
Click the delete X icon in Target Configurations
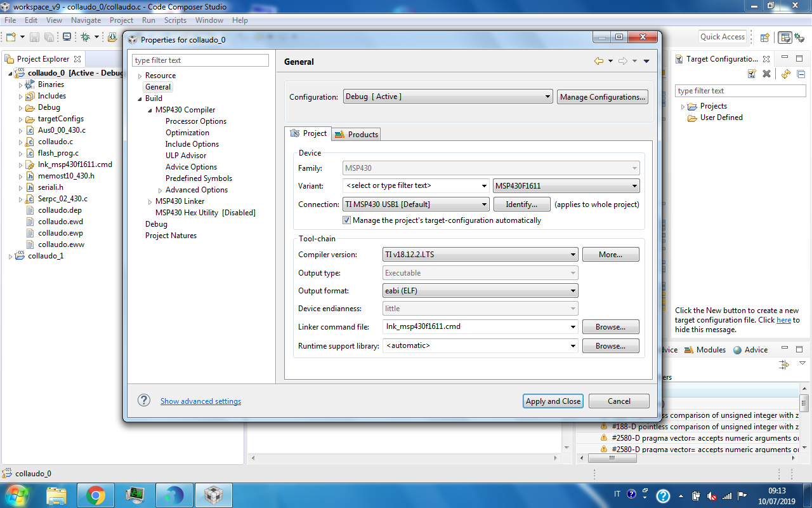(x=766, y=74)
